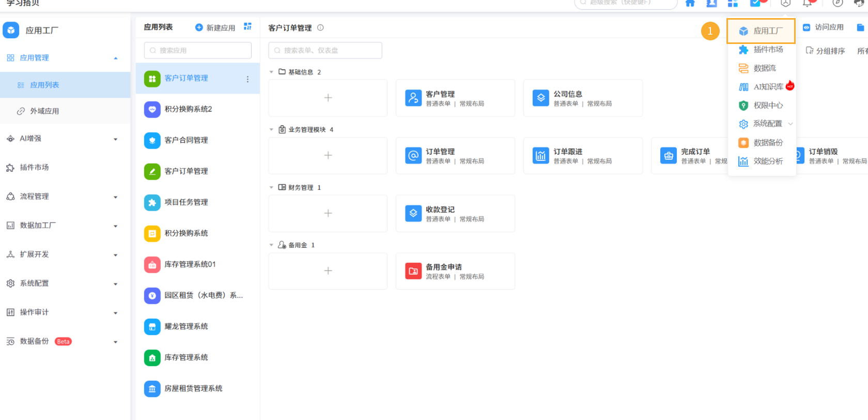Open the 公司信息 form card

click(x=583, y=98)
